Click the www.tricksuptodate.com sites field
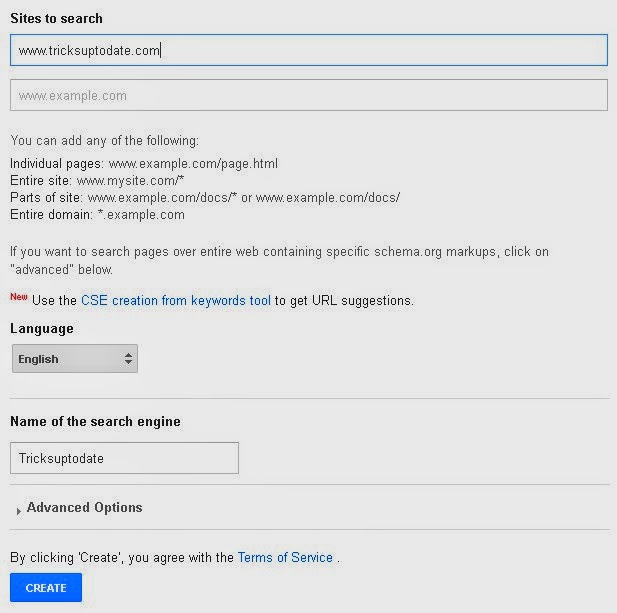The width and height of the screenshot is (617, 613). tap(309, 50)
